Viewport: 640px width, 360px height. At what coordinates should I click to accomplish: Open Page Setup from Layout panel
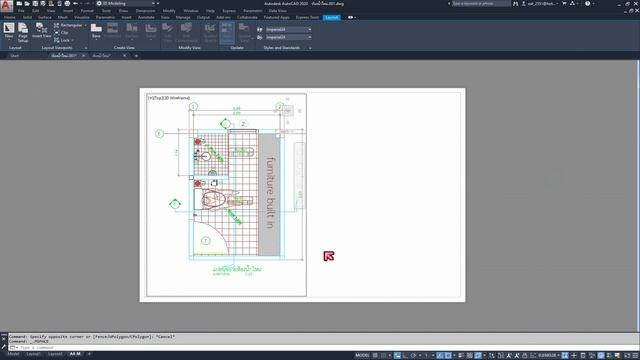click(23, 33)
